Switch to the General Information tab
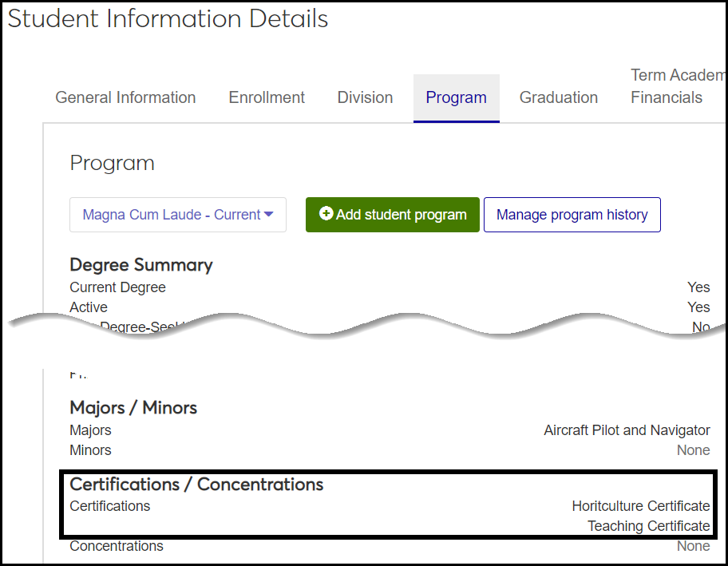Screen dimensions: 728x566 [x=125, y=97]
